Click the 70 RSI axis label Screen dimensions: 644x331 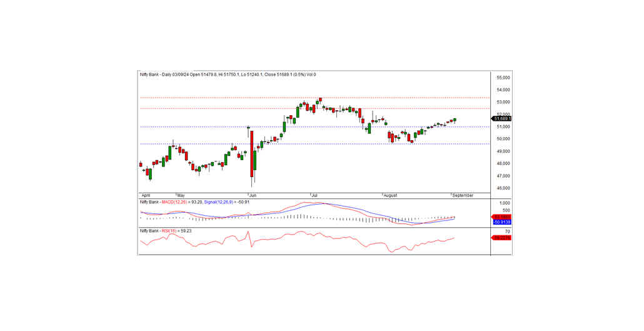(507, 232)
